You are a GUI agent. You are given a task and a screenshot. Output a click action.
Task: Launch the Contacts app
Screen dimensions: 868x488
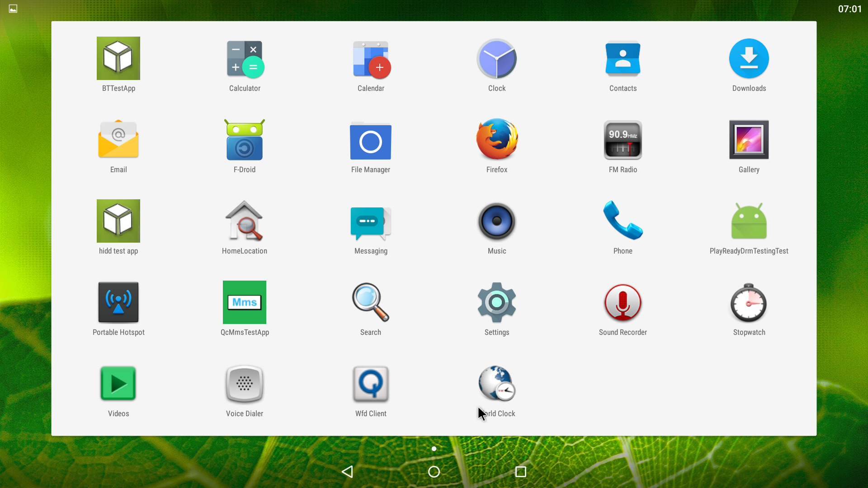pyautogui.click(x=623, y=59)
